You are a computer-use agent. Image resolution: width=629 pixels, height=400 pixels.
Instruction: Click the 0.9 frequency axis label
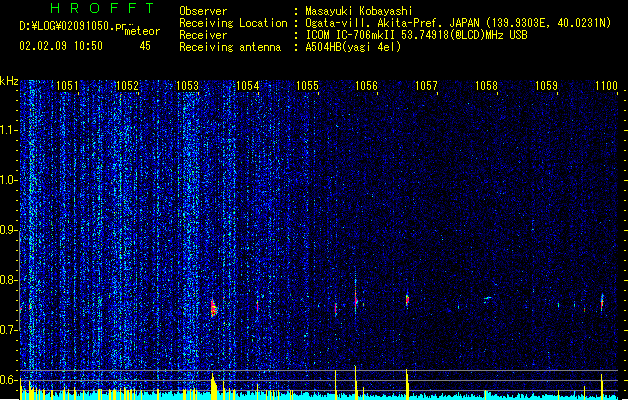tap(8, 230)
